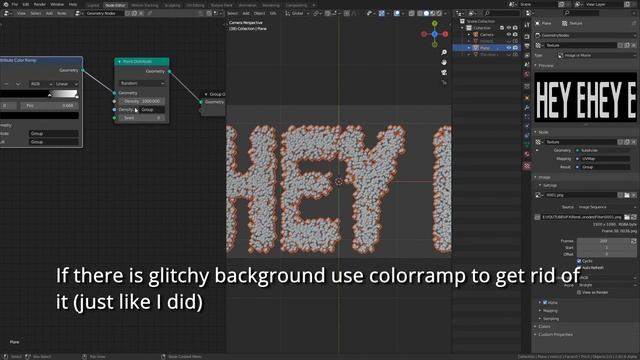Toggle viewport gizmo display icon
The image size is (640, 360).
click(382, 13)
